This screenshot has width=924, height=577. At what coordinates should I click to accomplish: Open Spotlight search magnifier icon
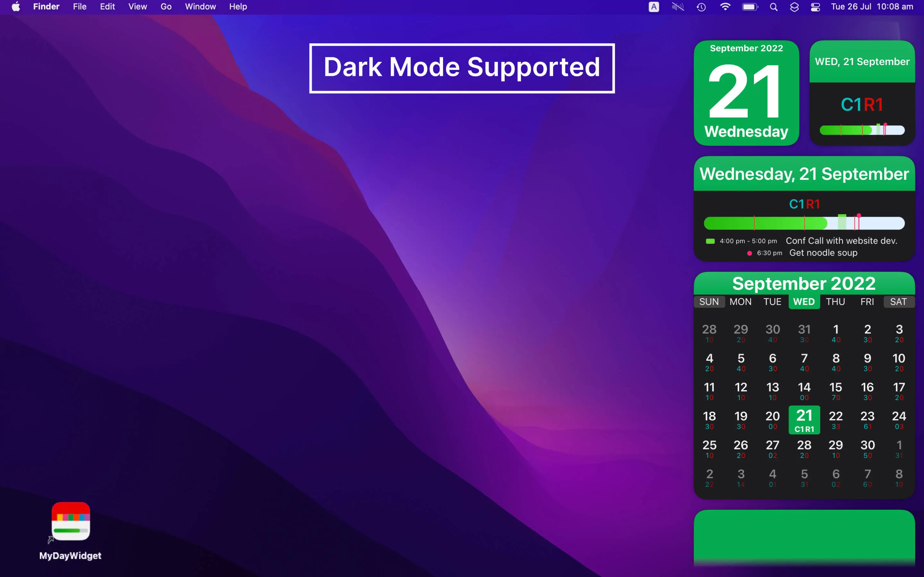click(773, 6)
